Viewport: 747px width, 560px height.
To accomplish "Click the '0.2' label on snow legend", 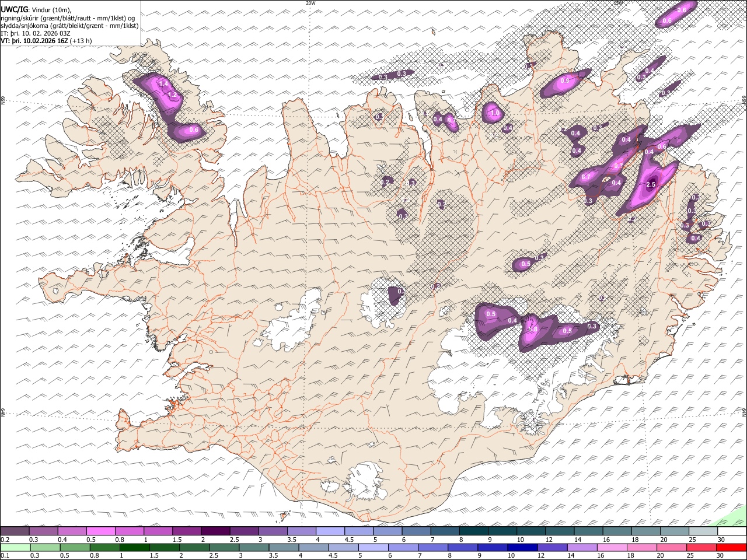I will tap(5, 539).
